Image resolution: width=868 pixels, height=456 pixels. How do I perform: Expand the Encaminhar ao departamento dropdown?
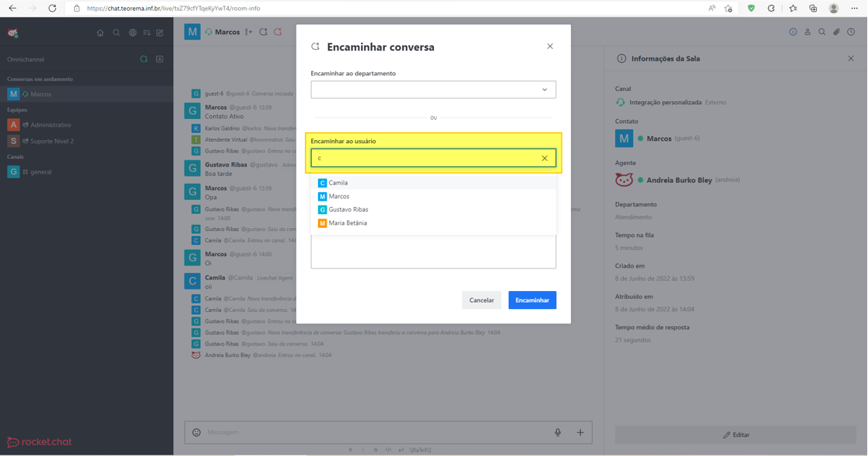pyautogui.click(x=433, y=89)
